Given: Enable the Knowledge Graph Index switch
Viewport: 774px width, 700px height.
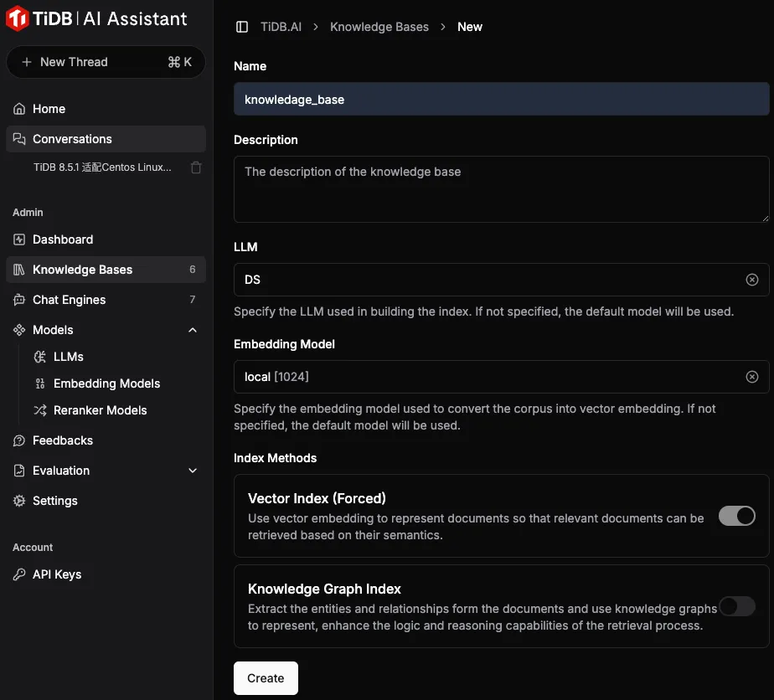Looking at the screenshot, I should point(736,606).
